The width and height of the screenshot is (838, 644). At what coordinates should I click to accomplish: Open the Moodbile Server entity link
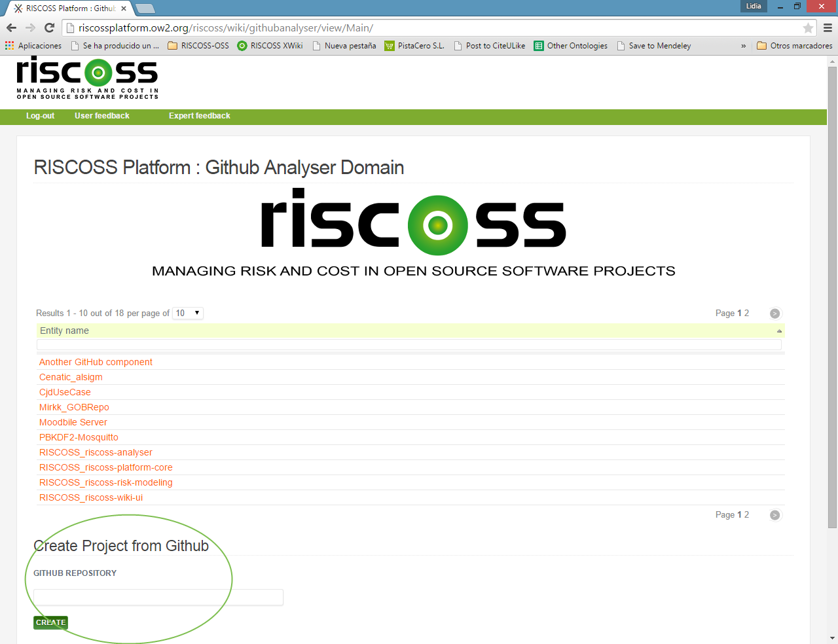tap(73, 422)
